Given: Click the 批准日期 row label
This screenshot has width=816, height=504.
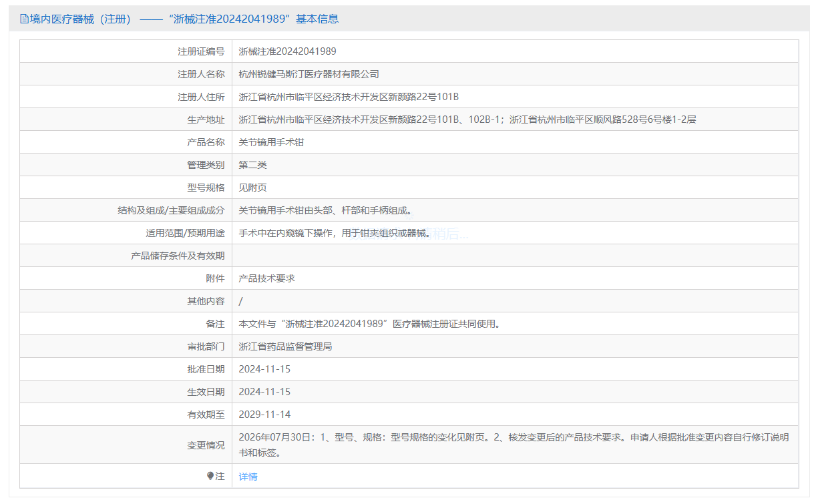Looking at the screenshot, I should pos(206,369).
